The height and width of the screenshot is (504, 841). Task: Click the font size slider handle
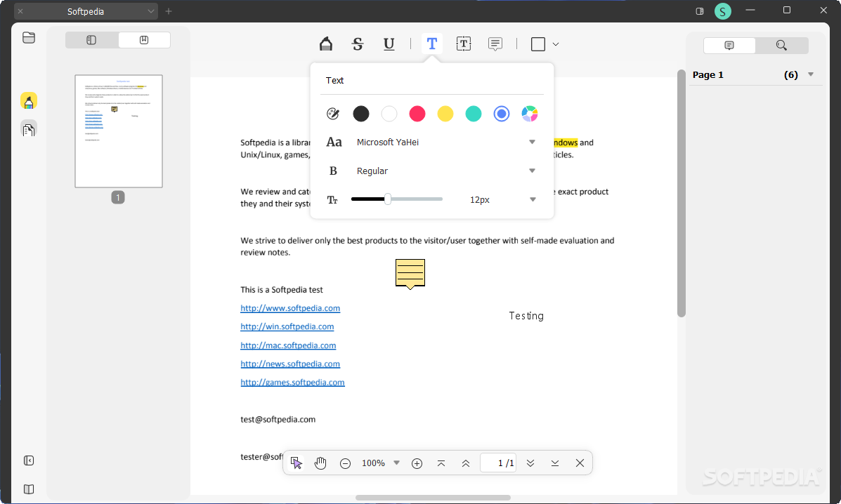(x=387, y=199)
